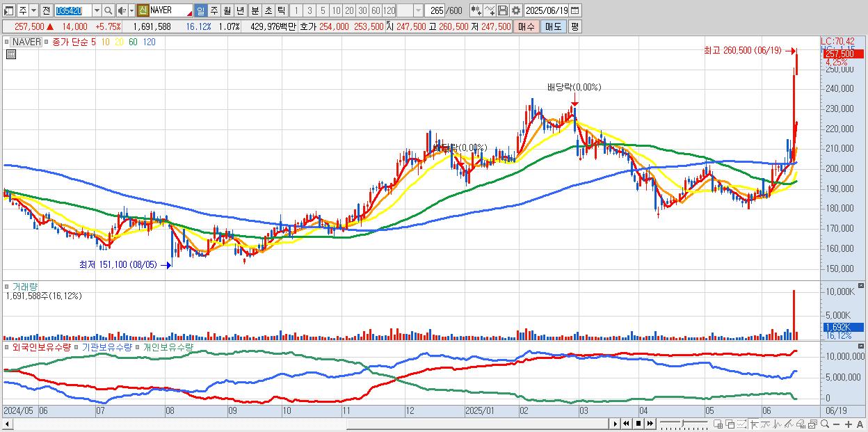Click the play button in bottom bar
Image resolution: width=868 pixels, height=432 pixels.
616,424
